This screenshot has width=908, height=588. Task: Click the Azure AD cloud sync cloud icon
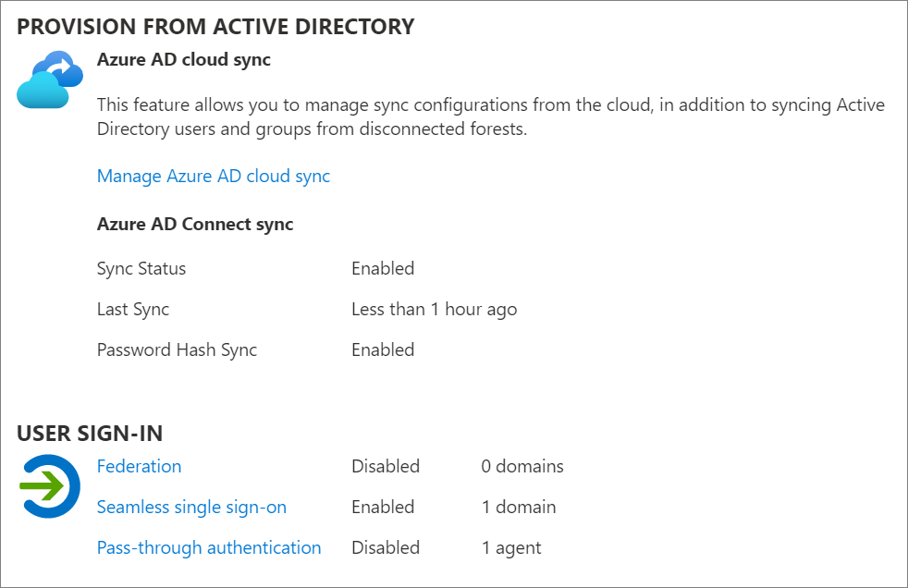tap(50, 80)
